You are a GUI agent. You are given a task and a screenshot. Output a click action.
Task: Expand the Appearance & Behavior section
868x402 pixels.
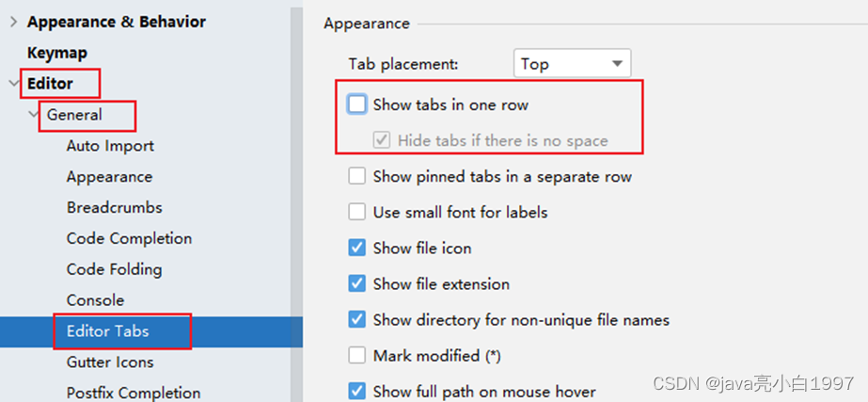13,22
